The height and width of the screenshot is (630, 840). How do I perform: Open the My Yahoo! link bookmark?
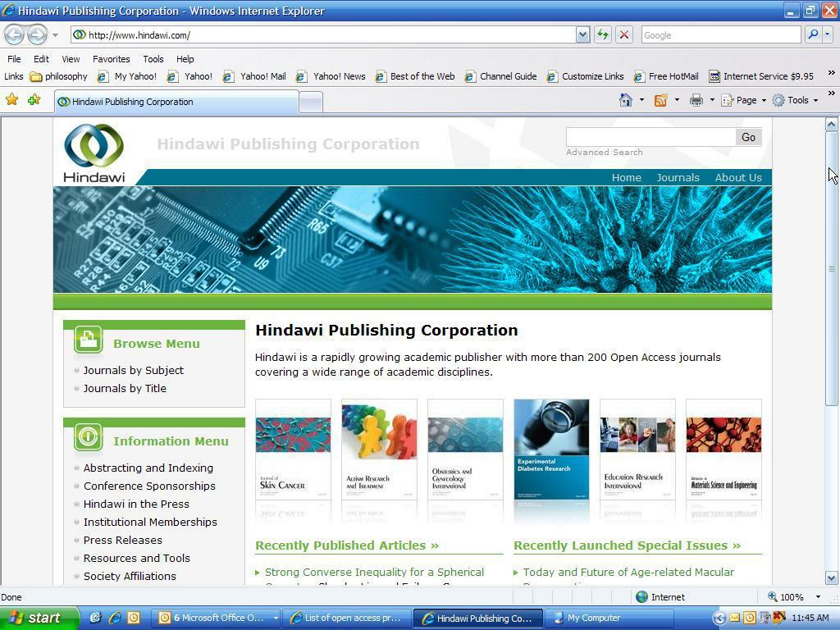[x=127, y=76]
